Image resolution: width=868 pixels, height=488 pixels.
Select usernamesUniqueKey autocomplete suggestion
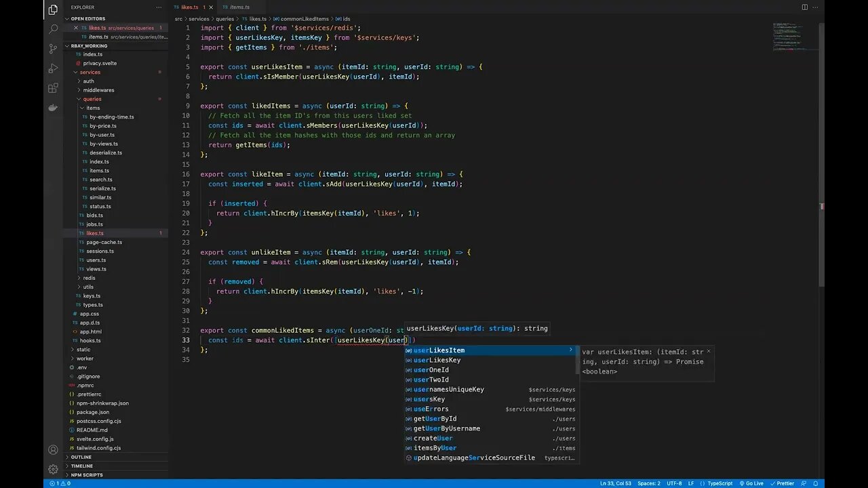point(491,390)
